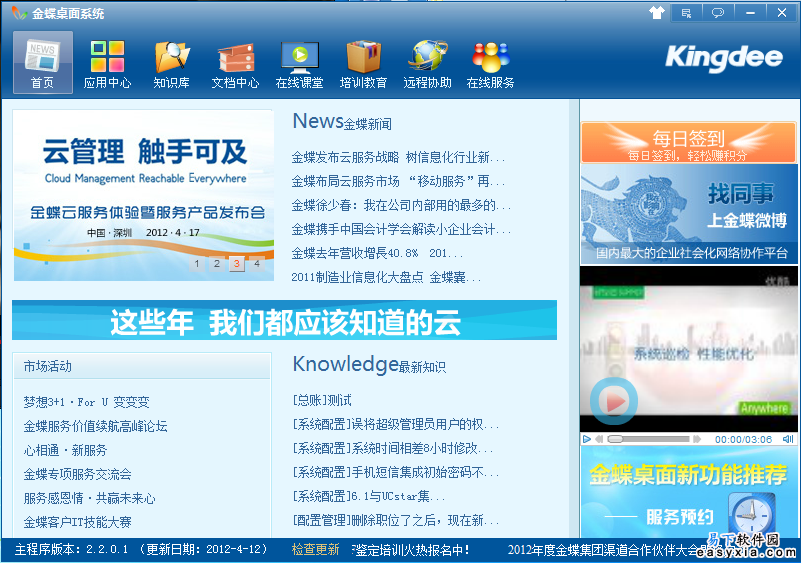This screenshot has width=801, height=563.
Task: Mute the video using speaker icon
Action: pyautogui.click(x=787, y=439)
